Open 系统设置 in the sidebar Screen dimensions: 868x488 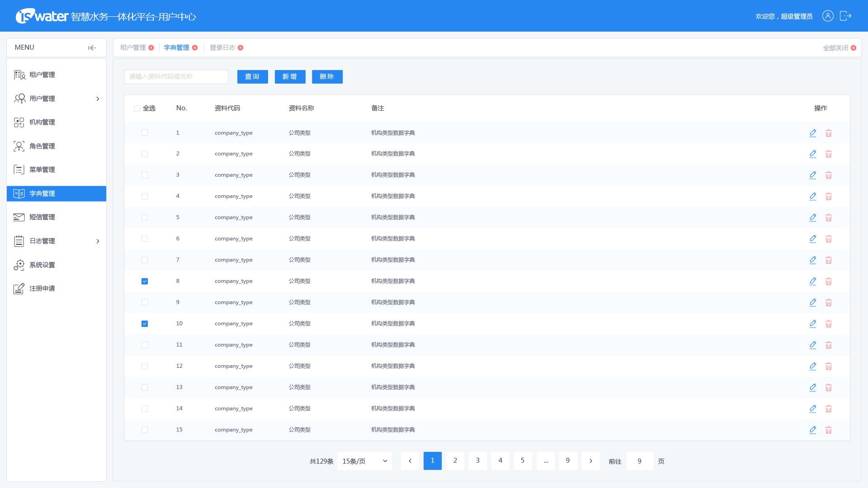point(57,265)
